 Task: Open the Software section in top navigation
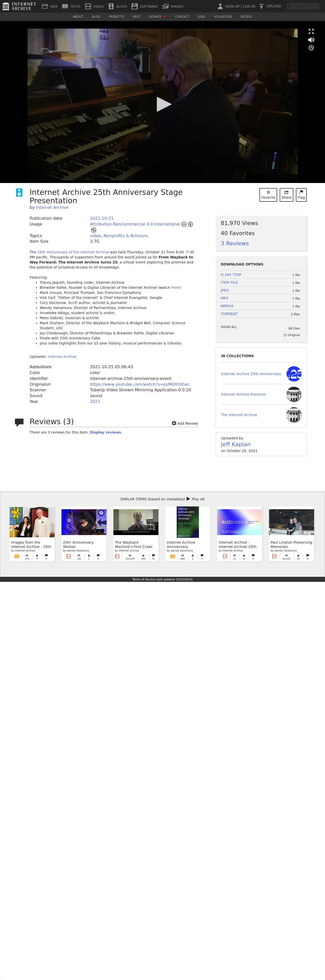point(145,7)
